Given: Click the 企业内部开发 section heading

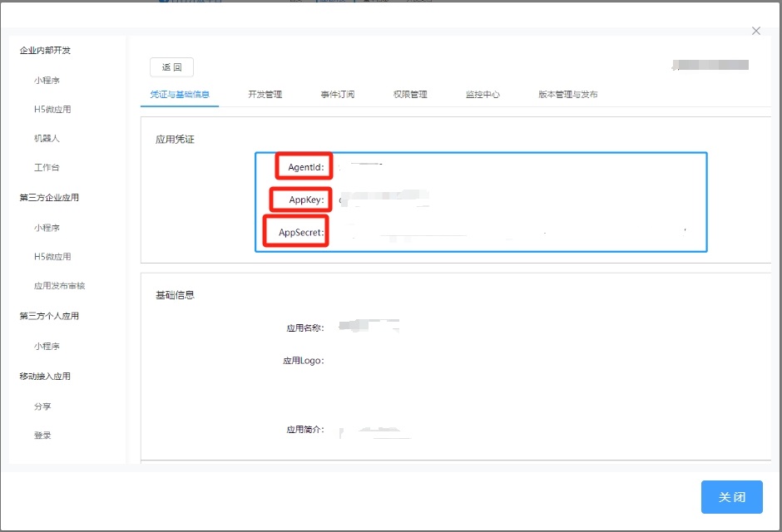Looking at the screenshot, I should pos(45,51).
